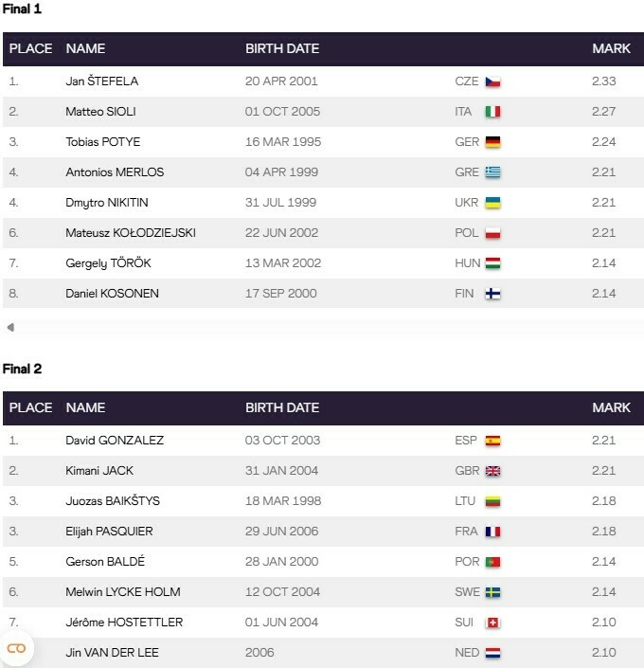Click the Finnish flag next to FIN
Viewport: 644px width, 668px height.
(492, 294)
